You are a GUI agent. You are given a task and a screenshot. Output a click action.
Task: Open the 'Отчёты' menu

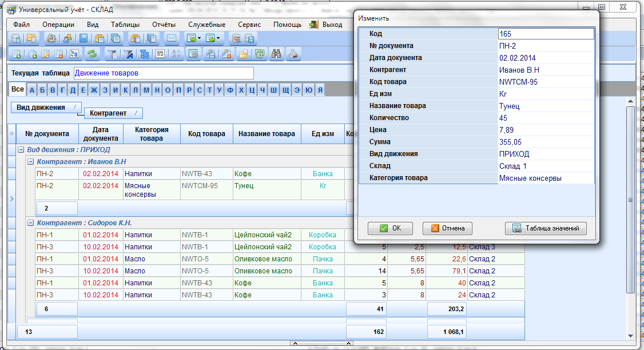[x=164, y=25]
